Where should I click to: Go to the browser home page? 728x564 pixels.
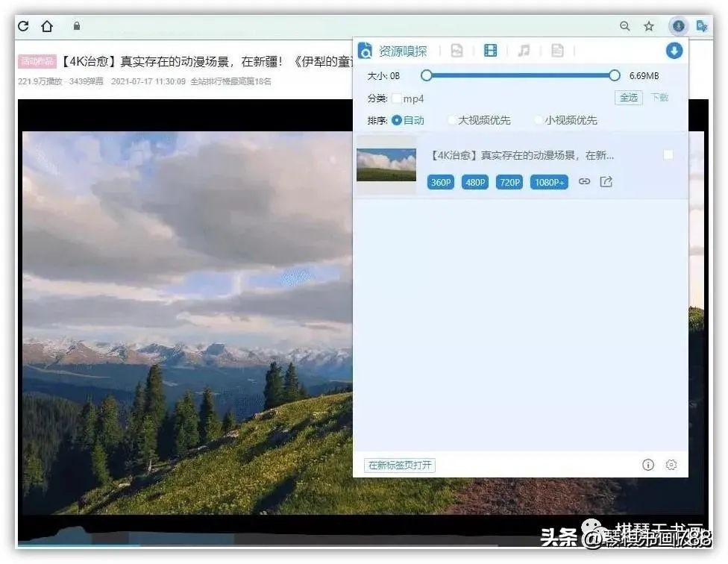coord(47,26)
